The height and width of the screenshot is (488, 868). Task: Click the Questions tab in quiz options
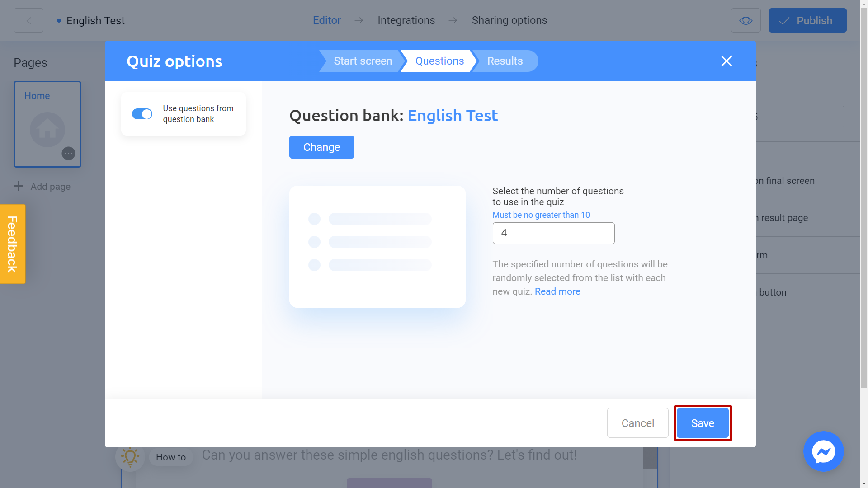440,61
